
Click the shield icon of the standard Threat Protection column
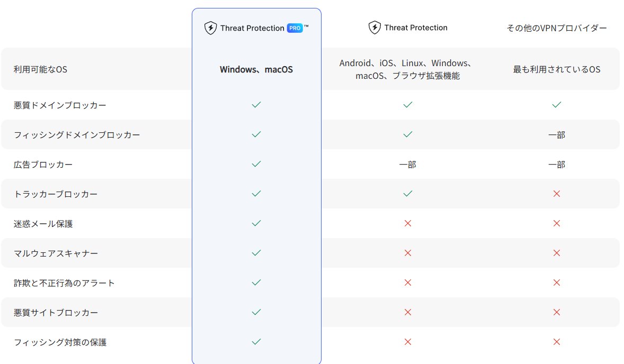pyautogui.click(x=375, y=28)
